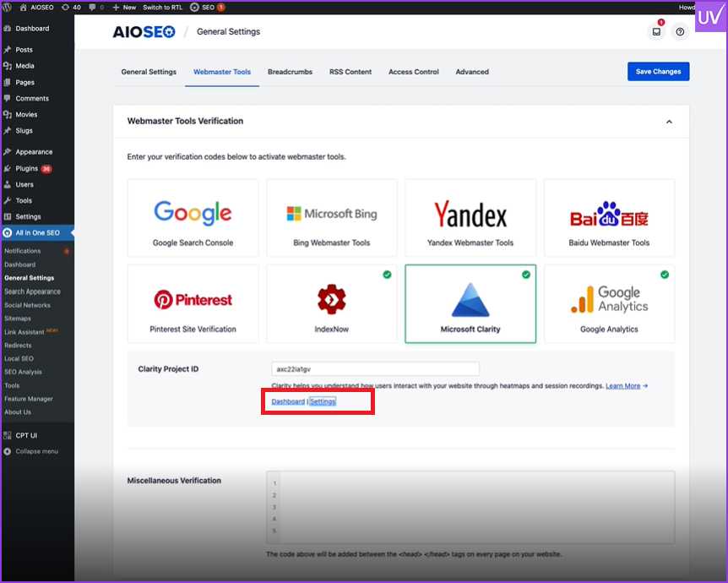The height and width of the screenshot is (583, 728).
Task: Open the AIOSEO Tools submenu item
Action: click(12, 385)
